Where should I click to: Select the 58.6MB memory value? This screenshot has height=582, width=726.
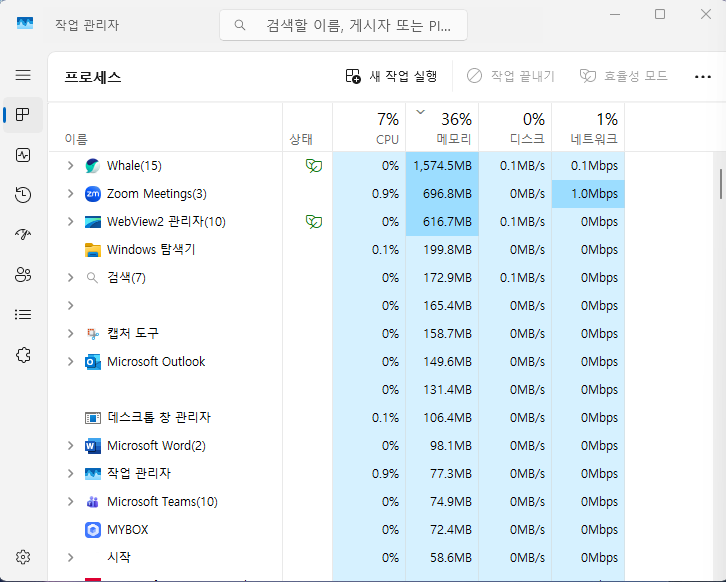451,557
